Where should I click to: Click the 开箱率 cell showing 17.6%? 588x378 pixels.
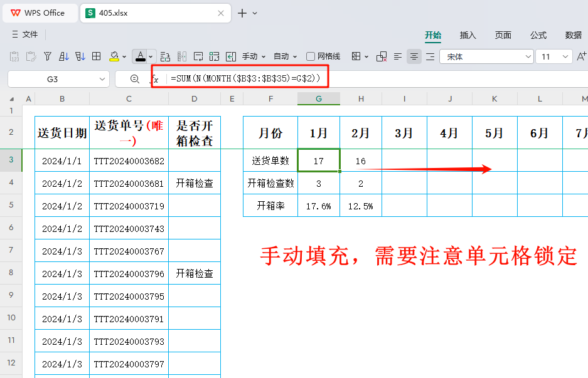(x=319, y=206)
